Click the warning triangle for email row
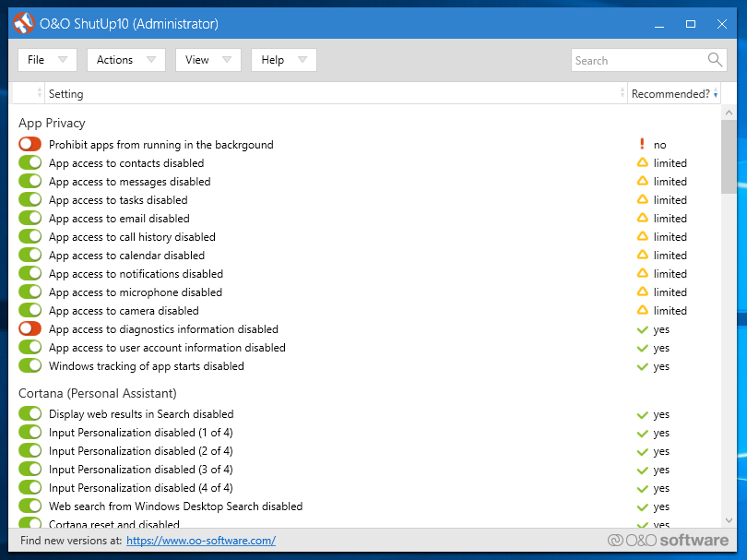747x560 pixels. (642, 218)
